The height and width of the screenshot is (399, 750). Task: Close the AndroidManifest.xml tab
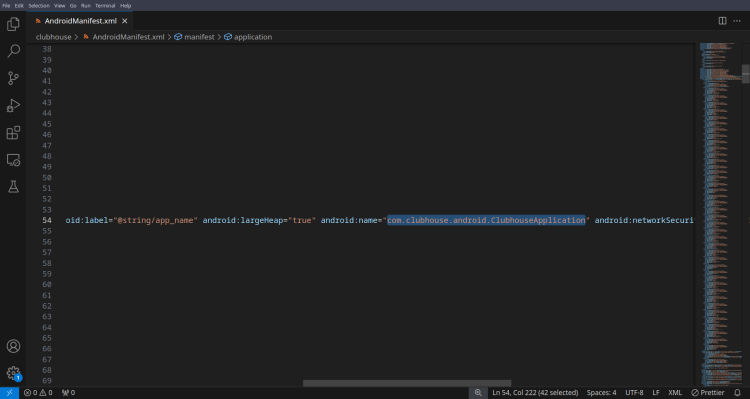pyautogui.click(x=125, y=21)
